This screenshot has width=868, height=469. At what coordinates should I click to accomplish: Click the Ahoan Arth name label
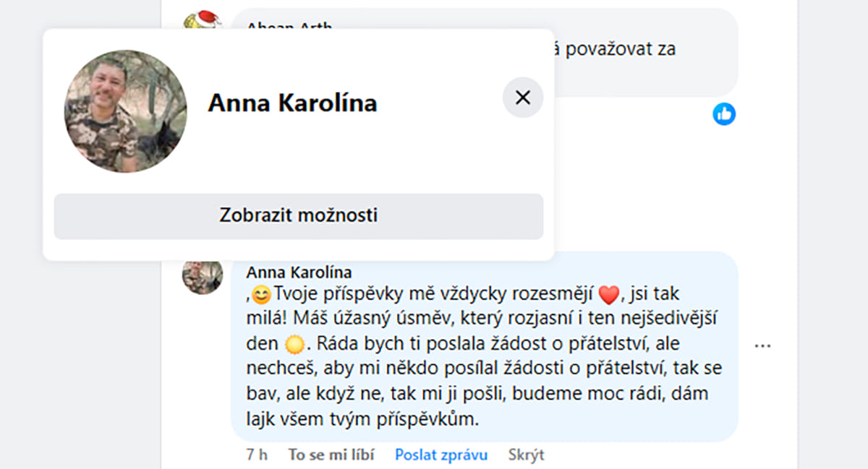tap(291, 27)
